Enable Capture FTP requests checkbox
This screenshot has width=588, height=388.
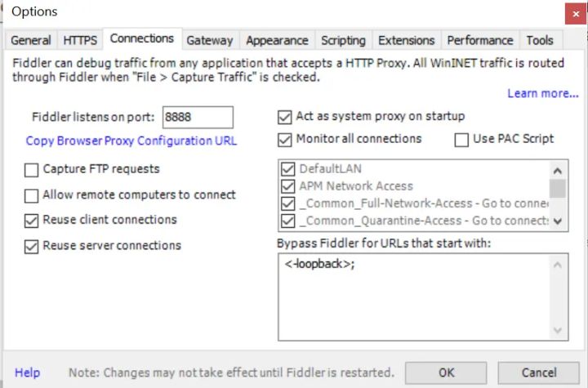pyautogui.click(x=31, y=170)
